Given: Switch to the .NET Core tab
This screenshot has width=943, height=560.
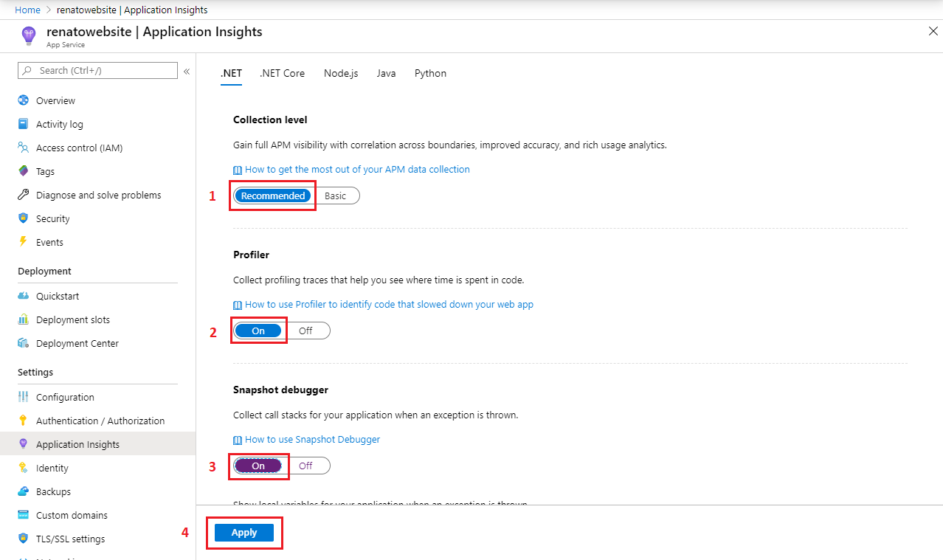Looking at the screenshot, I should 282,73.
